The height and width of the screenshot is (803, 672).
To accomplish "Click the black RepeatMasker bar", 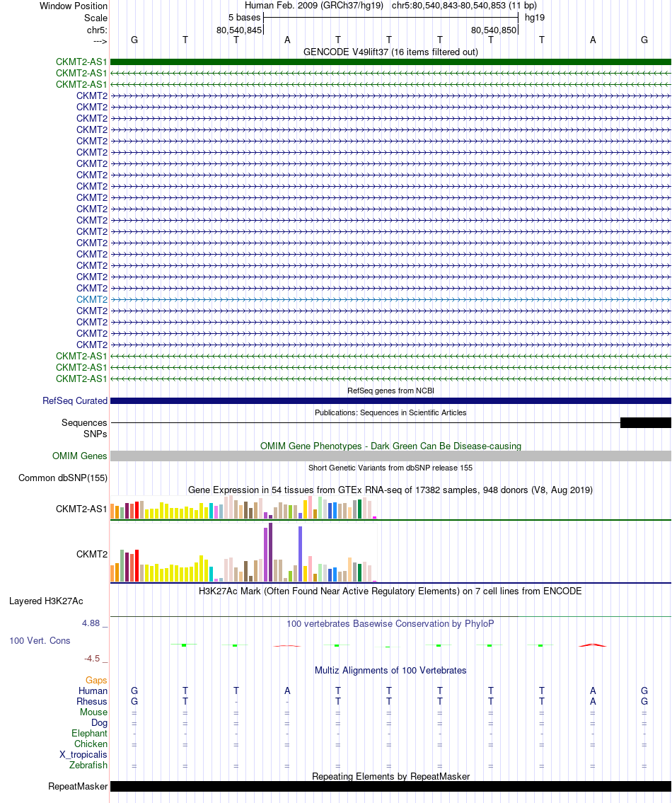I will pos(390,787).
